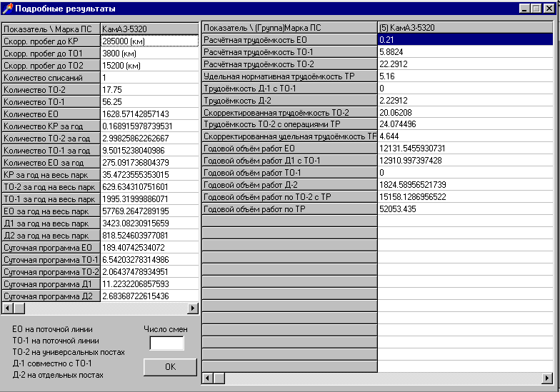Select the cell with value 189.40742534072
The width and height of the screenshot is (560, 392).
point(150,247)
